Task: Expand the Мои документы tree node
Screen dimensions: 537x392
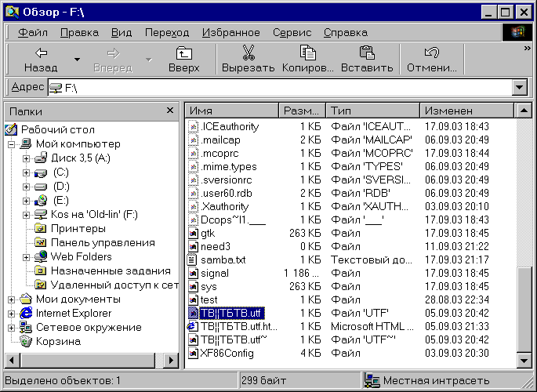Action: (12, 299)
